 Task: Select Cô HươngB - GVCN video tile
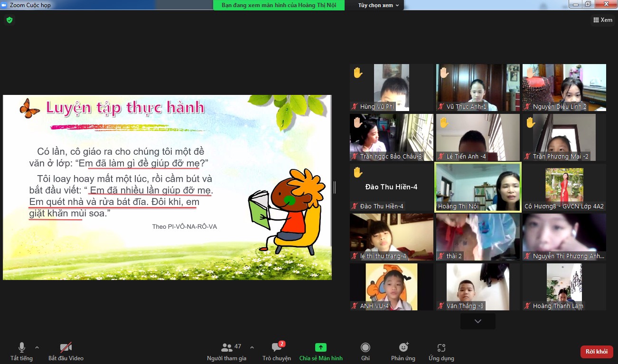(x=564, y=187)
